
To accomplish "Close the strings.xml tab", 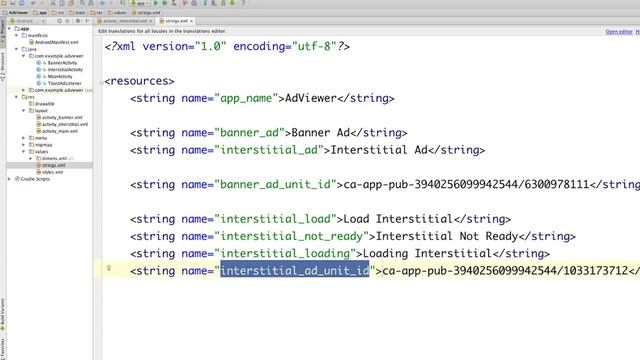I will 191,21.
